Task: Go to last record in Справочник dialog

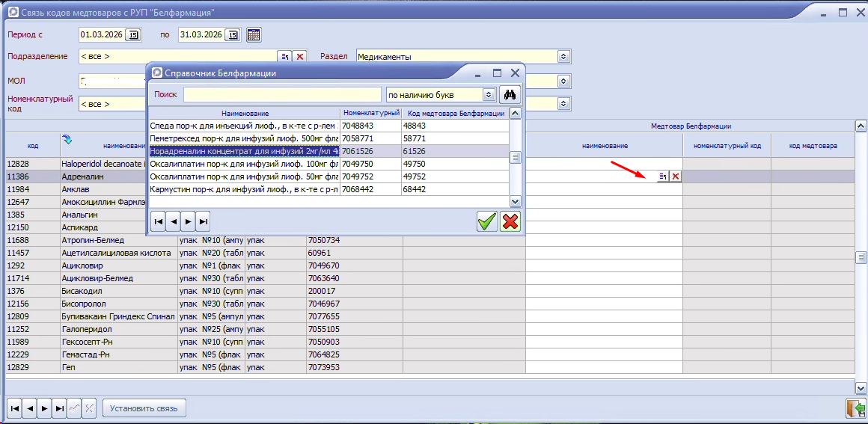Action: point(203,221)
